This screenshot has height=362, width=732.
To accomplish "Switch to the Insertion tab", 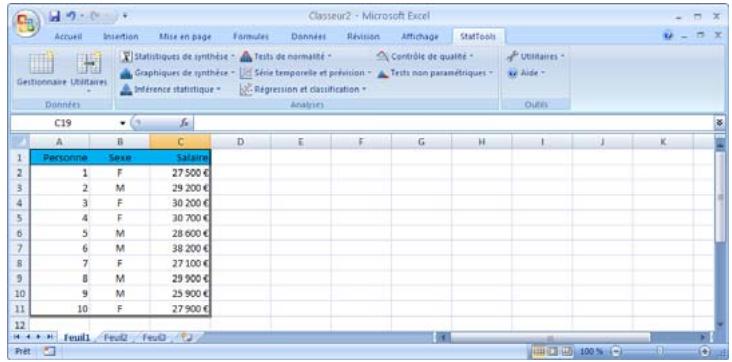I will [120, 36].
